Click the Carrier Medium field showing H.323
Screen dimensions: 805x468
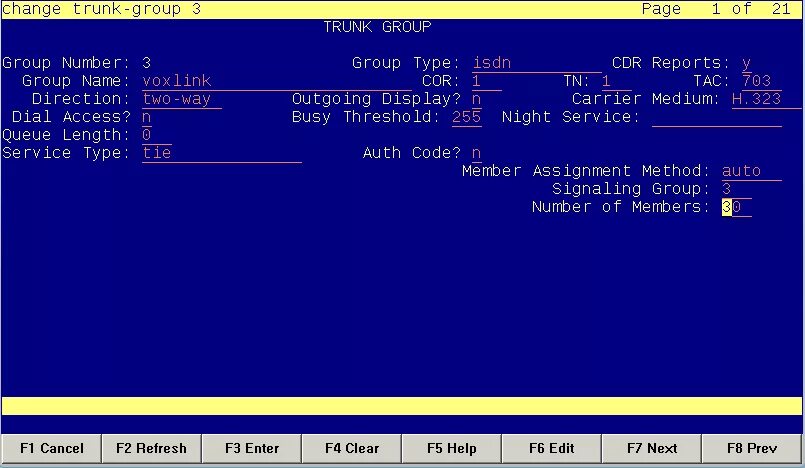click(766, 99)
